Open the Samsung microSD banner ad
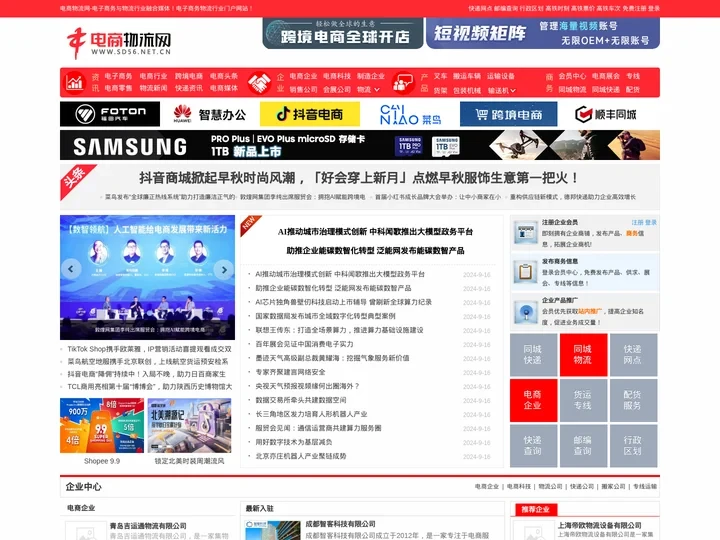The width and height of the screenshot is (720, 540). (x=360, y=145)
